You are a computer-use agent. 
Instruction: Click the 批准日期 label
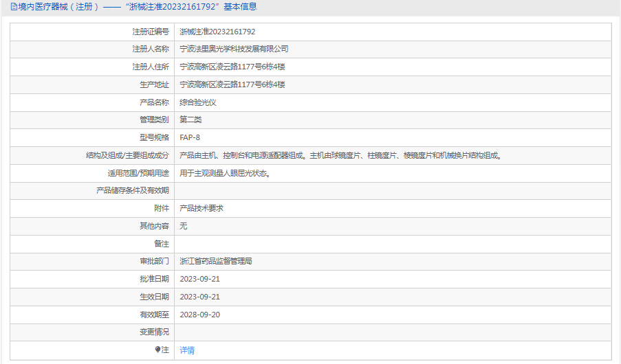154,279
